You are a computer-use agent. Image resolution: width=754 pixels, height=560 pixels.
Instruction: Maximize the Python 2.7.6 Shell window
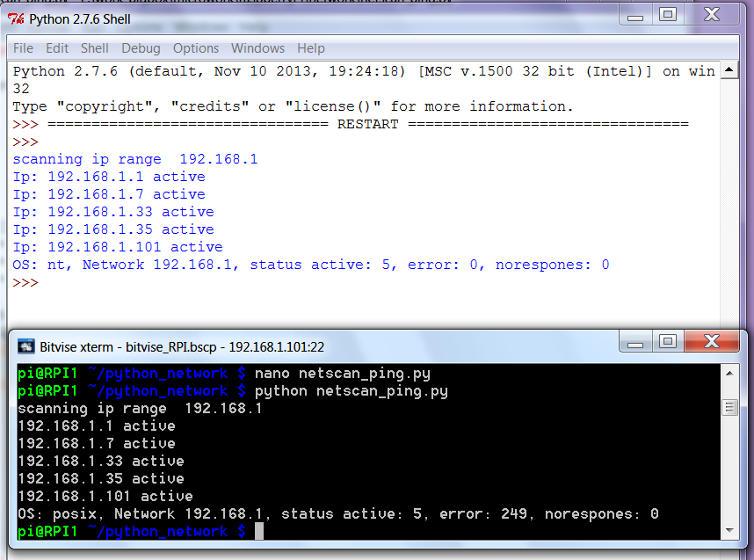coord(668,14)
